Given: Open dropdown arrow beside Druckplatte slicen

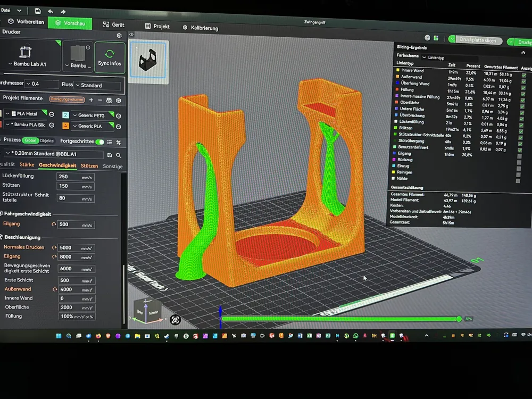Looking at the screenshot, I should click(452, 39).
